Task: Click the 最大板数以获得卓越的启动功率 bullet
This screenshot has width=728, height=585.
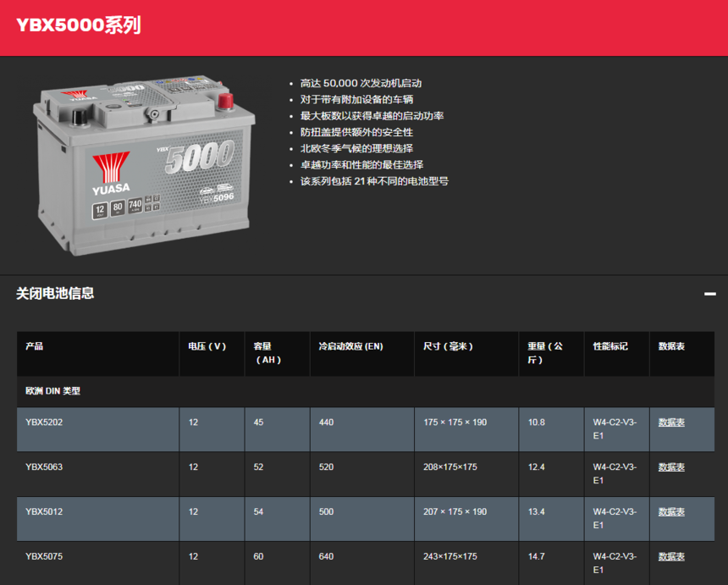Action: [x=372, y=116]
